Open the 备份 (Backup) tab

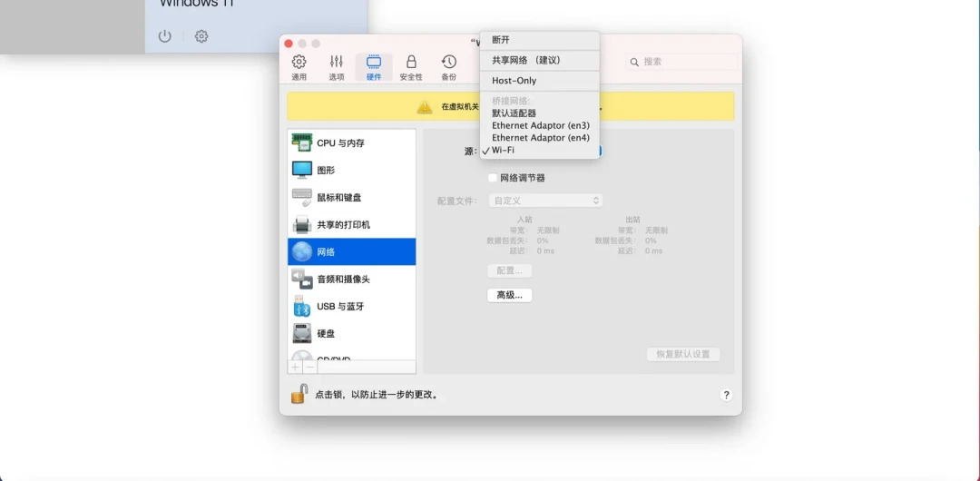(449, 67)
